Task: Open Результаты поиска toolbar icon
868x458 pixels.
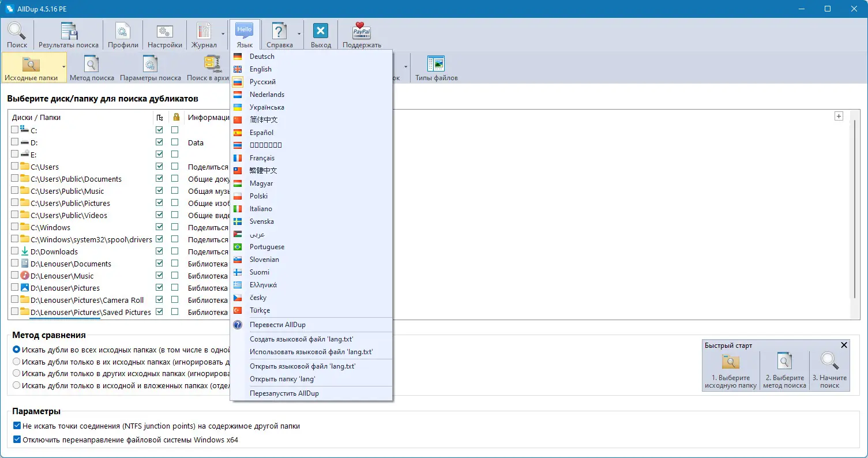Action: pos(69,31)
